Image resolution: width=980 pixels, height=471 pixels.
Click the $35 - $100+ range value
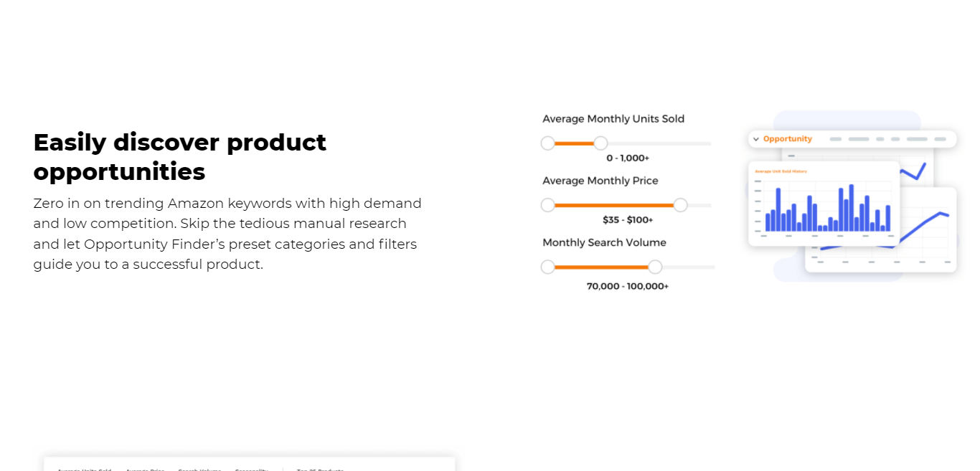click(x=628, y=220)
